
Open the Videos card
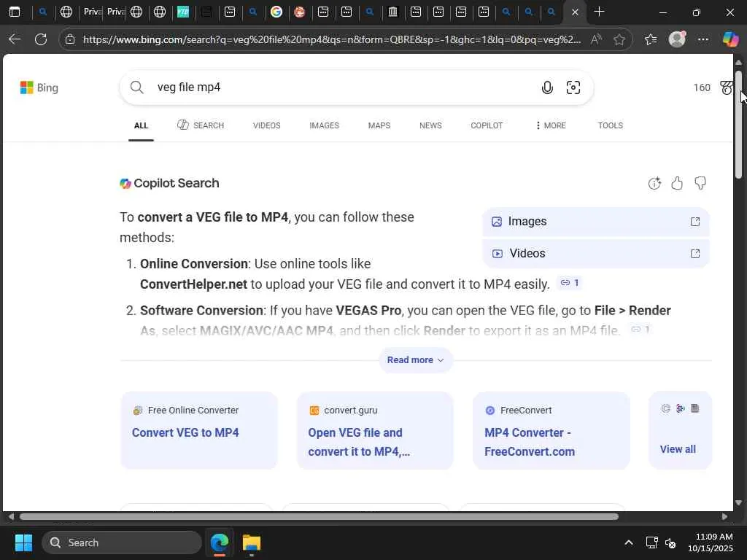[596, 254]
